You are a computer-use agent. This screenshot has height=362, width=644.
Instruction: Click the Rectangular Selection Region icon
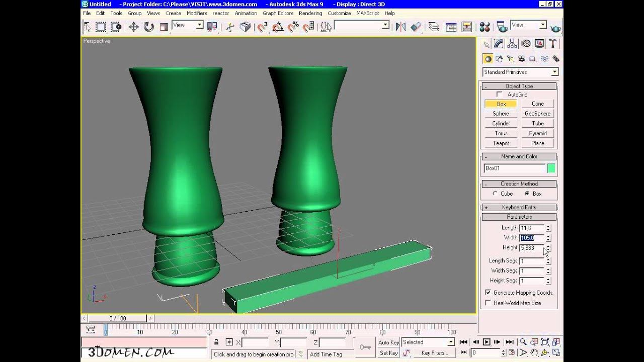[x=101, y=27]
